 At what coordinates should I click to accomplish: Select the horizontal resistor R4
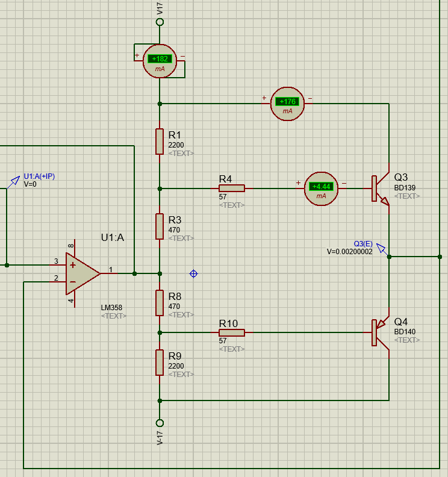[x=232, y=189]
